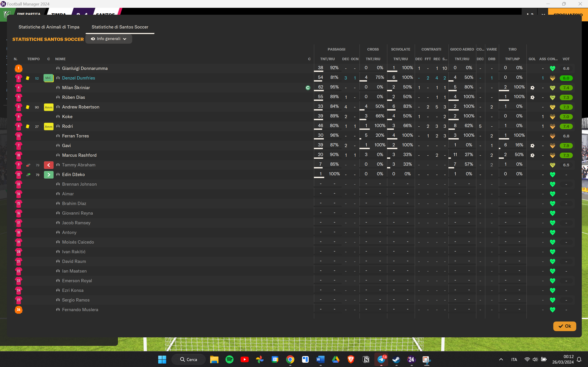Screen dimensions: 588x367
Task: Sort by GOL column header
Action: (532, 59)
